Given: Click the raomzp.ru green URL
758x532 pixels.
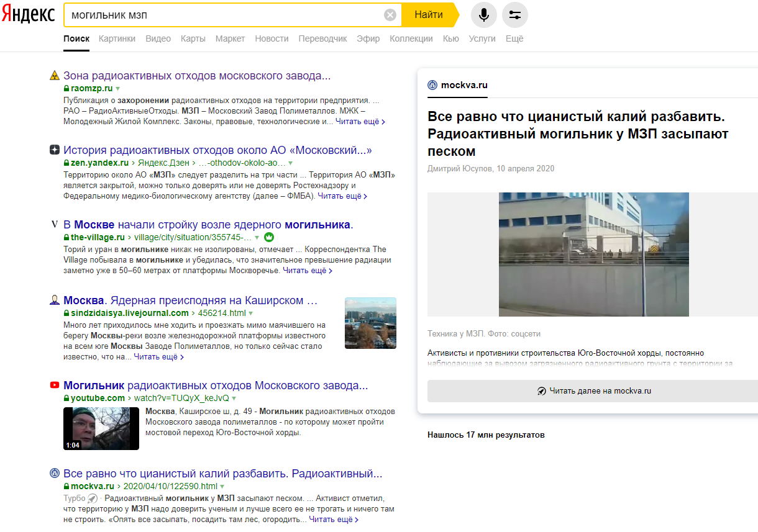Looking at the screenshot, I should coord(92,89).
